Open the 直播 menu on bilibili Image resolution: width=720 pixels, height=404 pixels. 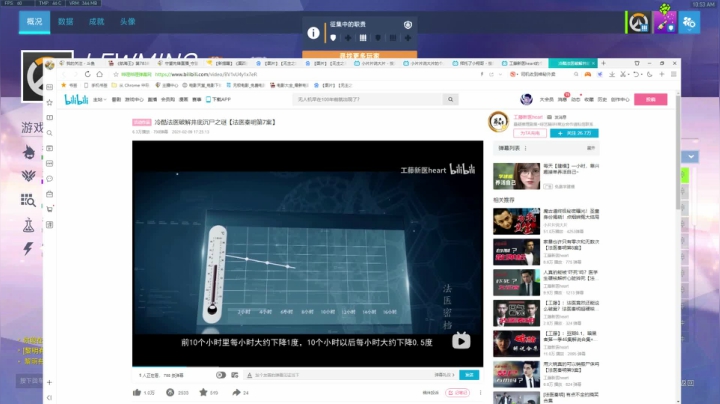[152, 99]
